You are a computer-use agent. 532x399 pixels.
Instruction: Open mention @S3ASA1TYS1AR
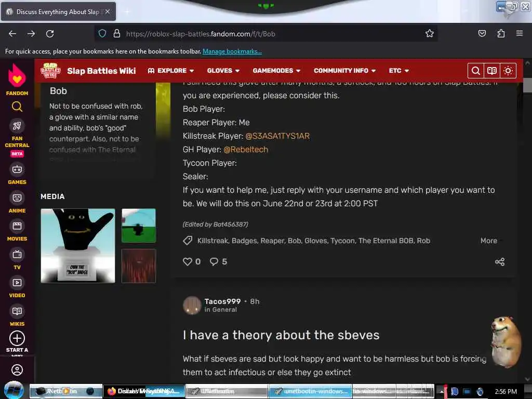[x=277, y=136]
